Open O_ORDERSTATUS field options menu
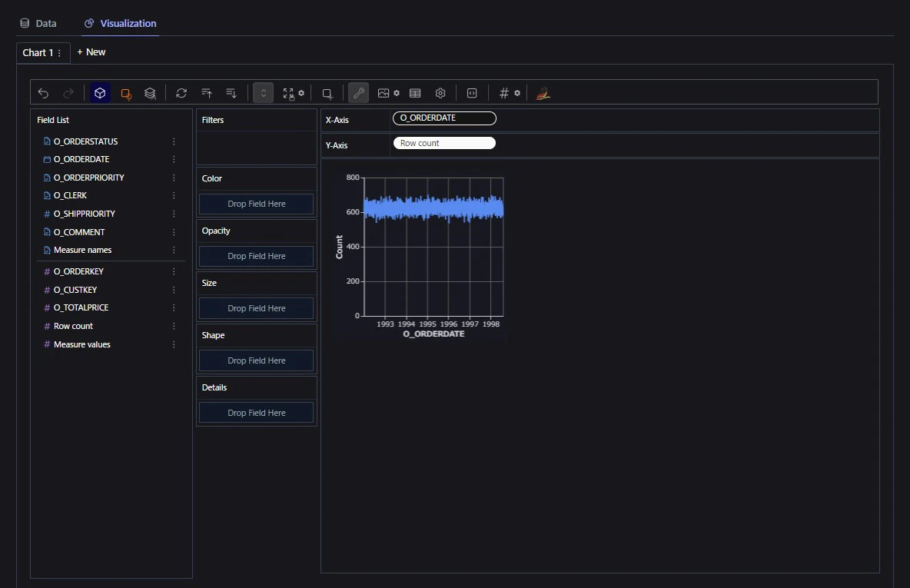This screenshot has height=588, width=910. coord(174,141)
